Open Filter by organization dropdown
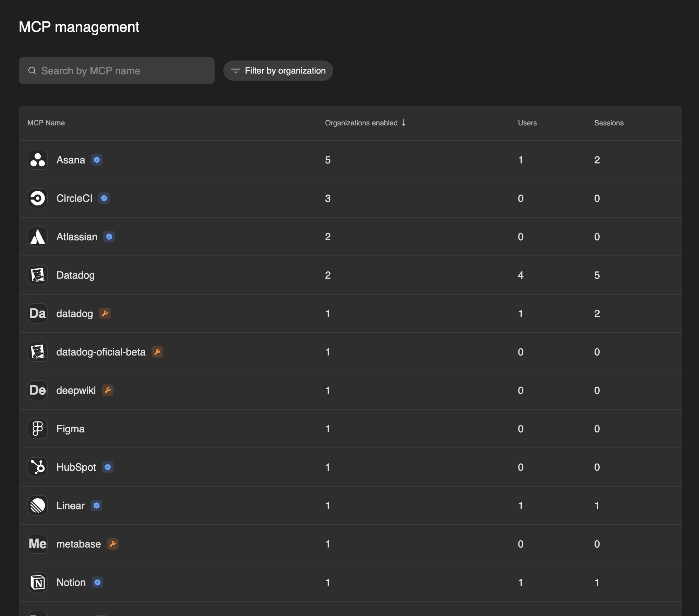 pyautogui.click(x=278, y=71)
